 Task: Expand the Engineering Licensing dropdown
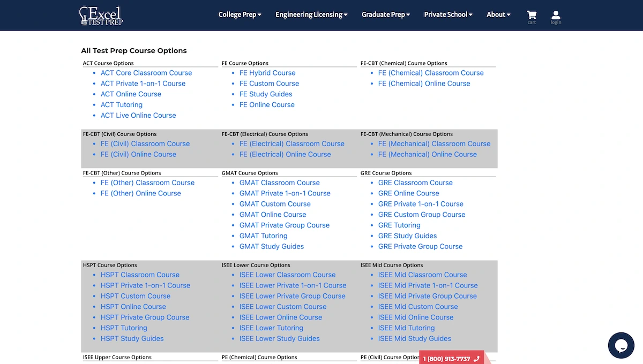[311, 15]
